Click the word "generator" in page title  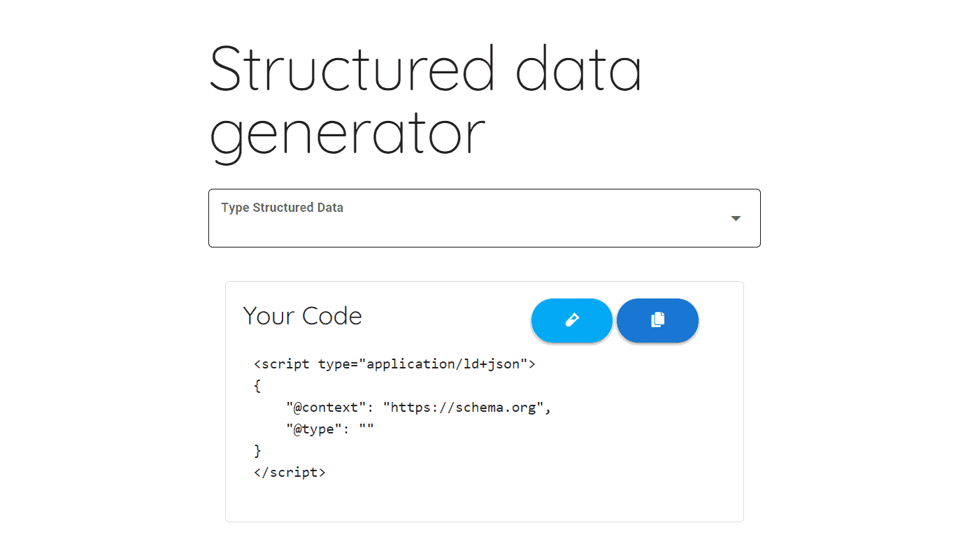347,133
